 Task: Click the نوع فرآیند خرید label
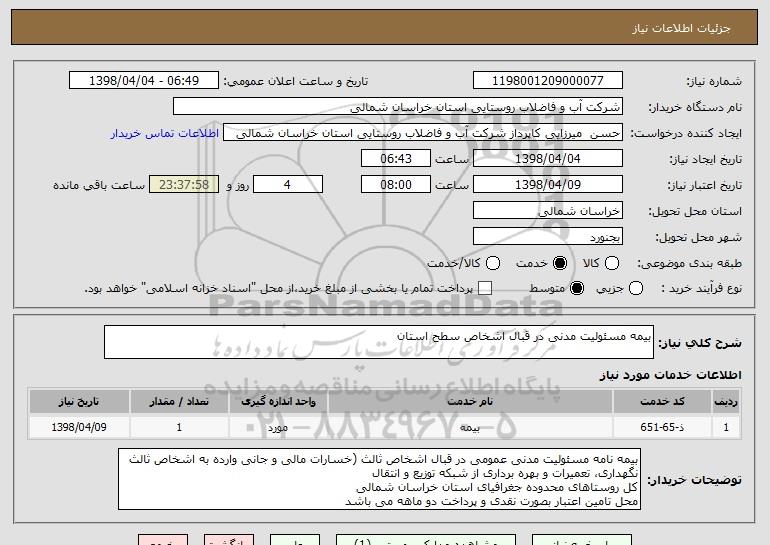pos(702,289)
